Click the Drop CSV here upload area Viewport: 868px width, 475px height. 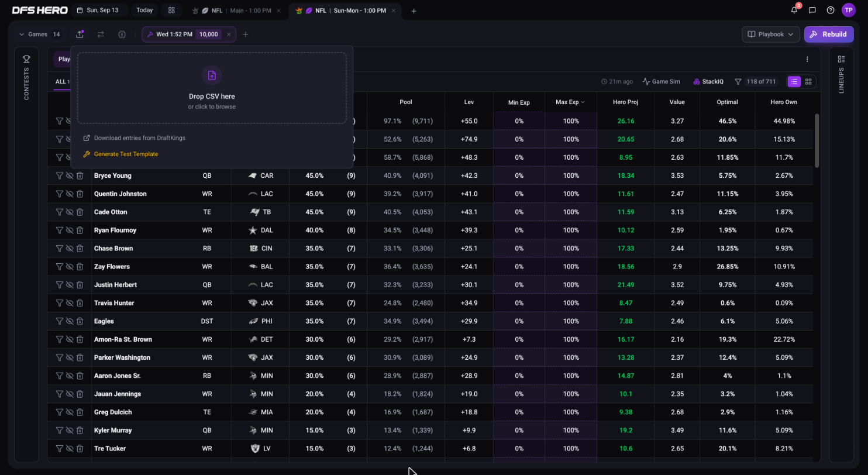[x=212, y=88]
